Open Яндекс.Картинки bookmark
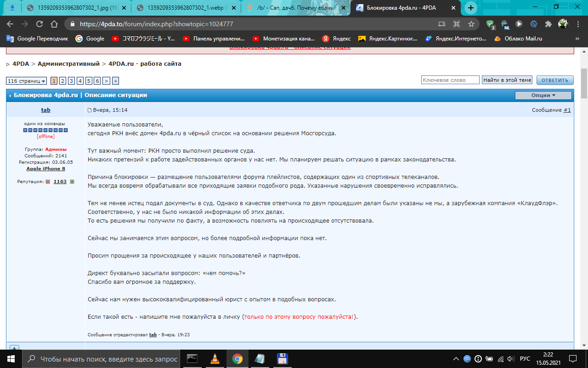588x368 pixels. tap(388, 39)
